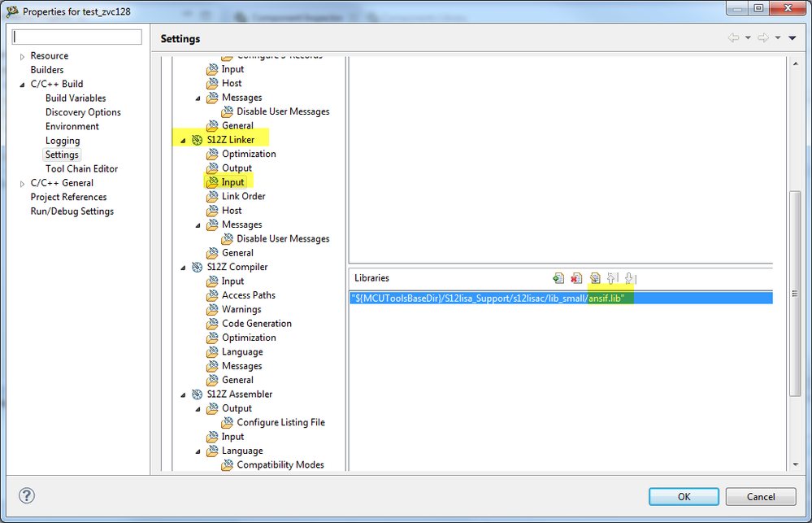The height and width of the screenshot is (523, 812).
Task: Cancel the properties dialog
Action: tap(761, 496)
